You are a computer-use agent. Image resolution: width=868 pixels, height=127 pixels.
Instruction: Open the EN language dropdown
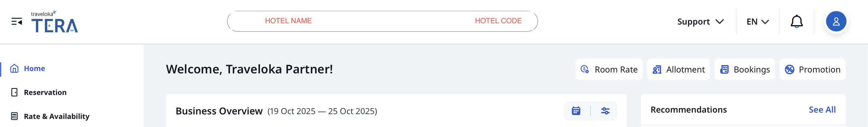757,22
